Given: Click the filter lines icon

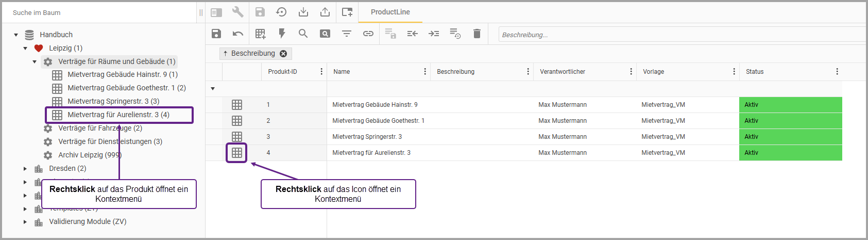Looking at the screenshot, I should point(347,34).
